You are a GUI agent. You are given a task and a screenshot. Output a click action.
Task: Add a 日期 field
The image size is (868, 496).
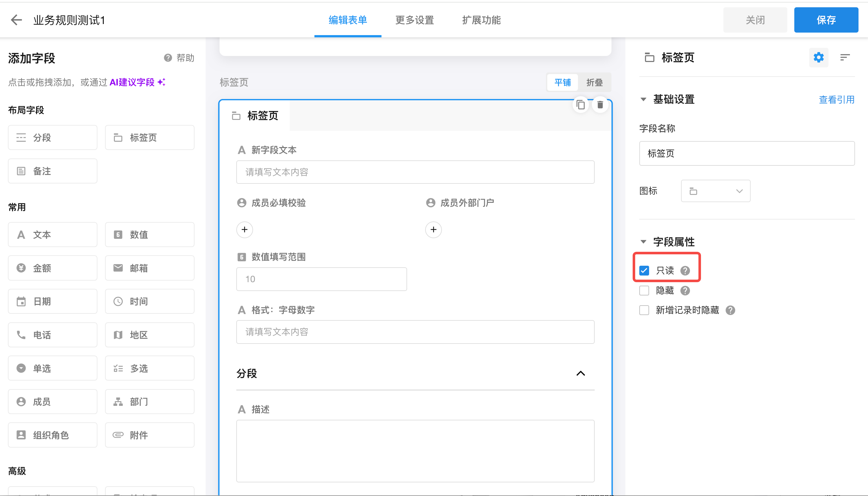click(x=53, y=301)
